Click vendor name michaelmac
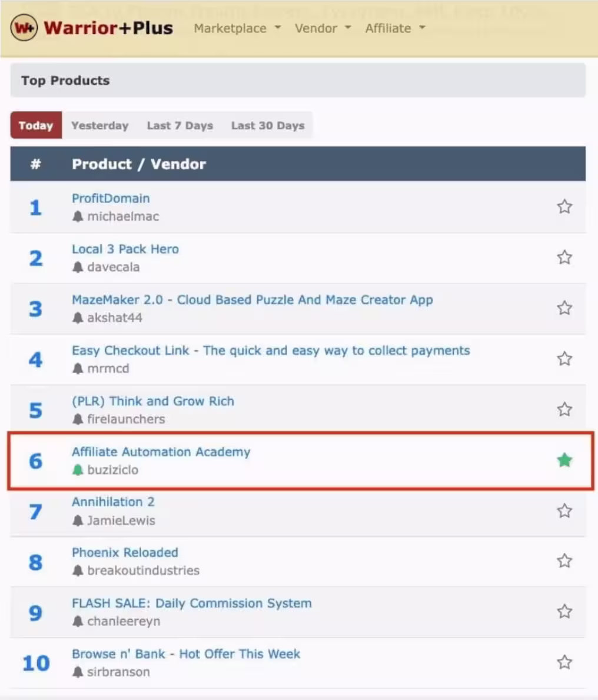This screenshot has width=598, height=700. click(x=123, y=216)
